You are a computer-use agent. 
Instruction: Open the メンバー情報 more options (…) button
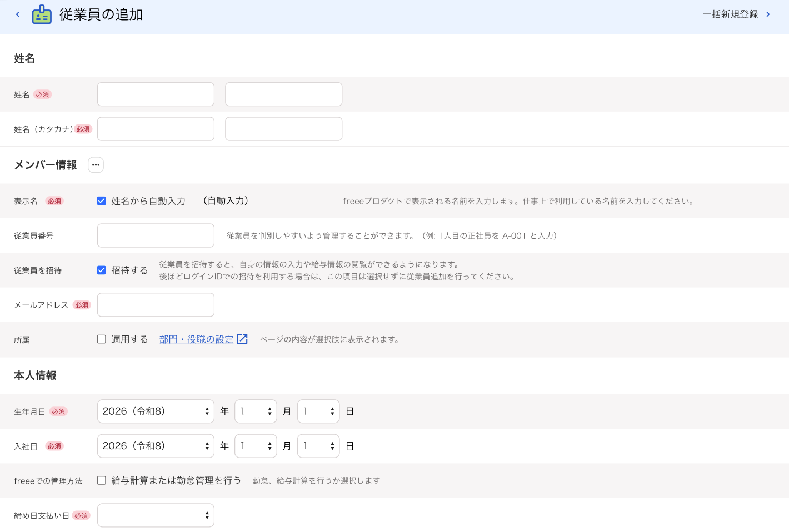pyautogui.click(x=96, y=165)
